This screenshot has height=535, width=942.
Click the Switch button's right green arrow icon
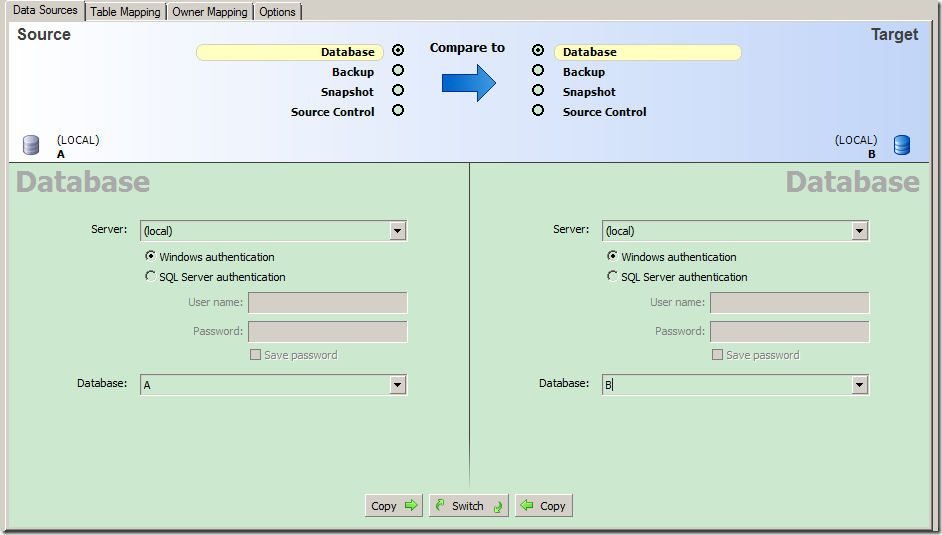click(498, 507)
